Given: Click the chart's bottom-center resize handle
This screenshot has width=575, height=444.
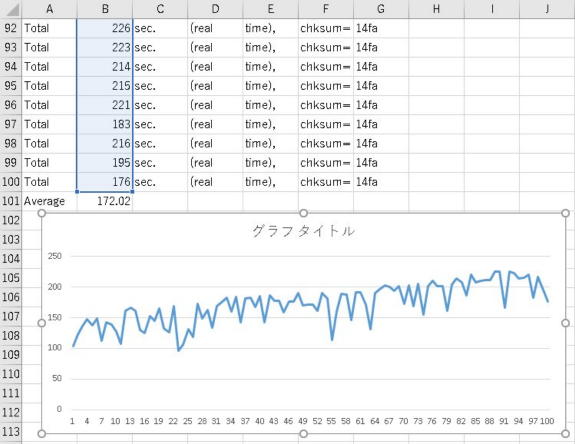Looking at the screenshot, I should point(303,434).
